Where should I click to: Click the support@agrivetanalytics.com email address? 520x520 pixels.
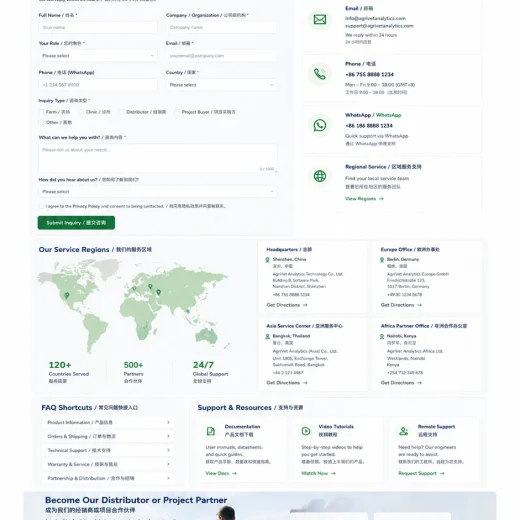click(x=379, y=26)
